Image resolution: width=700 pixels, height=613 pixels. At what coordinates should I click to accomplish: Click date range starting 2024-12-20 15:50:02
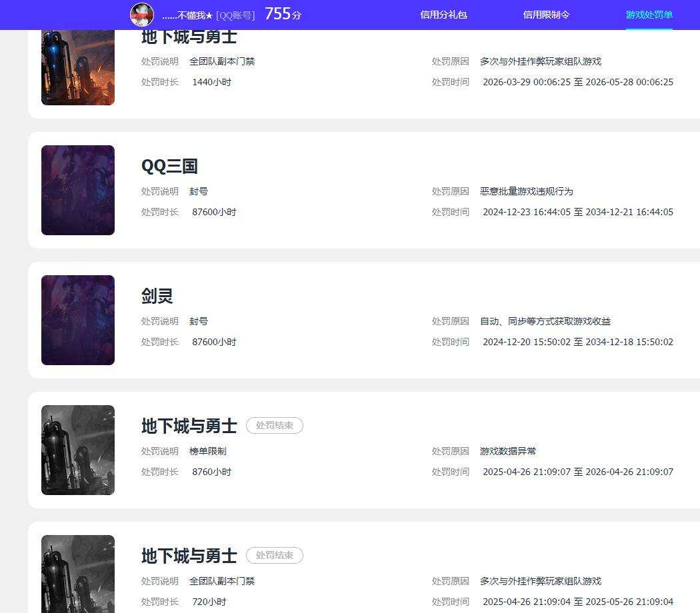point(578,342)
